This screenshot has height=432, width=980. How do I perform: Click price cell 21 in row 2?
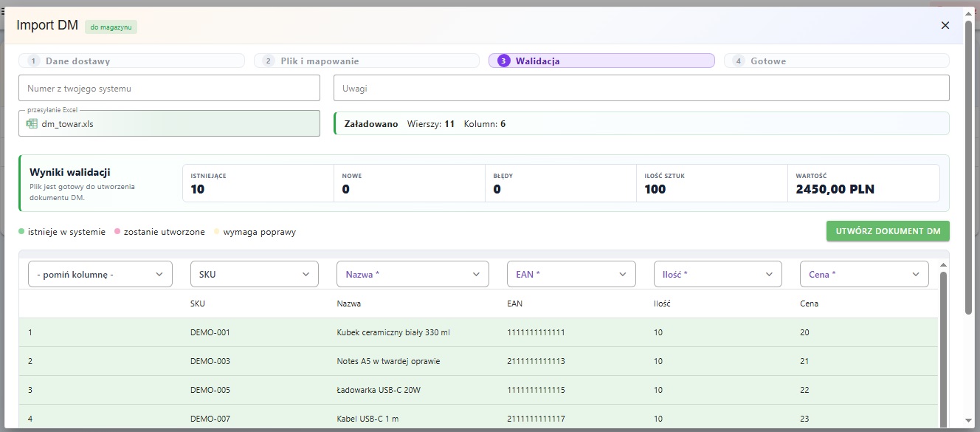[804, 361]
